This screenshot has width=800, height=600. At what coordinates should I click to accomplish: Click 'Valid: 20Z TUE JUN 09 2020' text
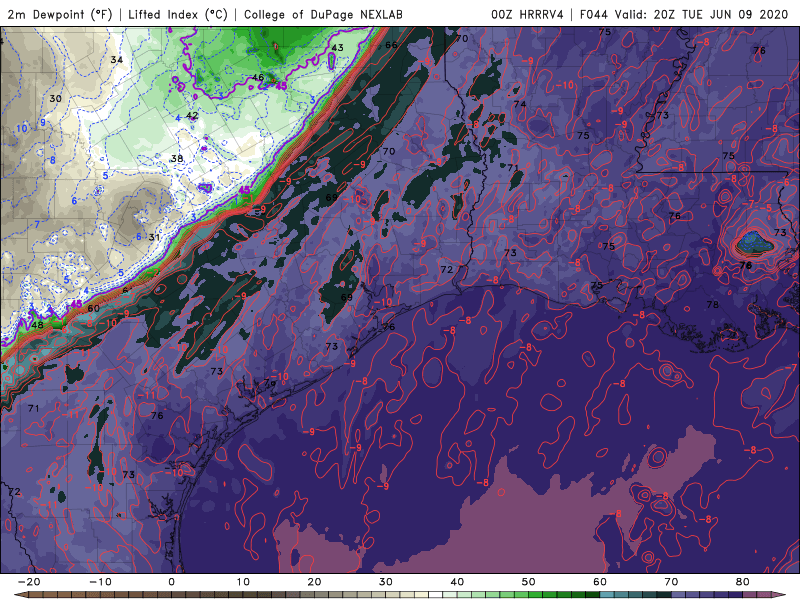[x=702, y=14]
